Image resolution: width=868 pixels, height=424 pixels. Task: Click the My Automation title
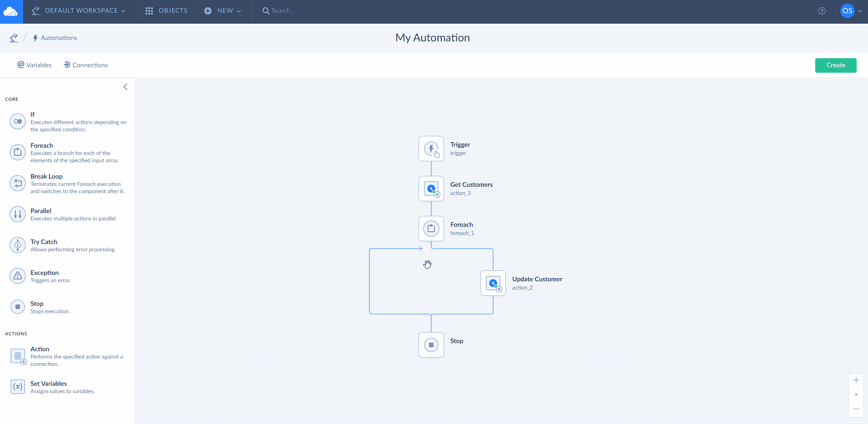point(433,38)
